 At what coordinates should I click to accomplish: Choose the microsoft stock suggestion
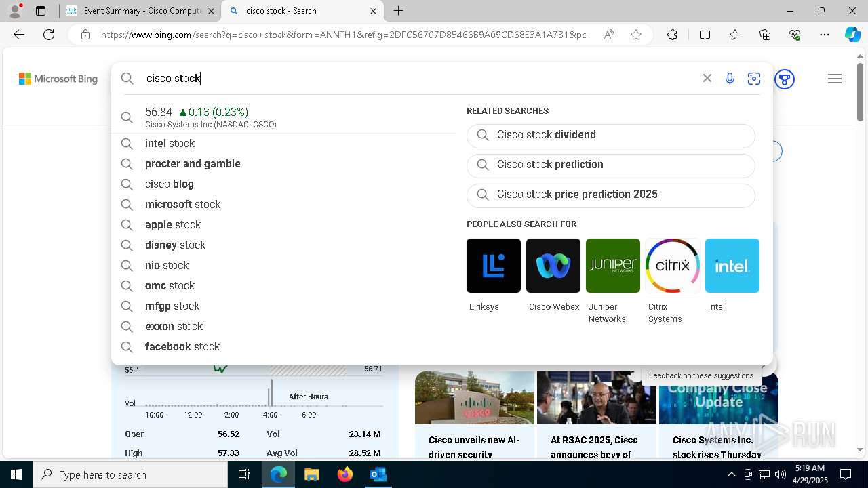point(283,205)
